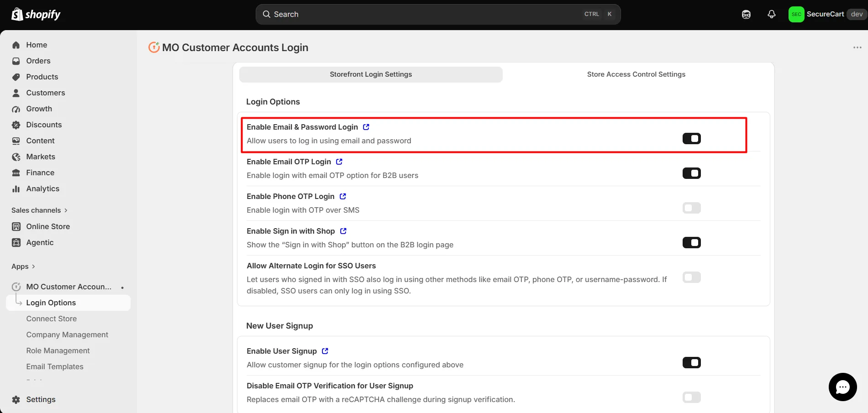The height and width of the screenshot is (413, 868).
Task: Click the Agentic icon in sidebar
Action: tap(16, 242)
